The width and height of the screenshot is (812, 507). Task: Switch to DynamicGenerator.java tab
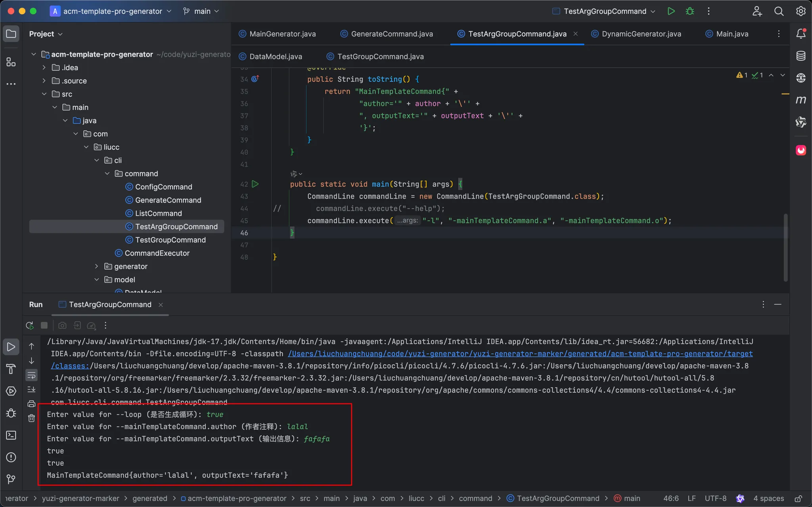pyautogui.click(x=641, y=34)
